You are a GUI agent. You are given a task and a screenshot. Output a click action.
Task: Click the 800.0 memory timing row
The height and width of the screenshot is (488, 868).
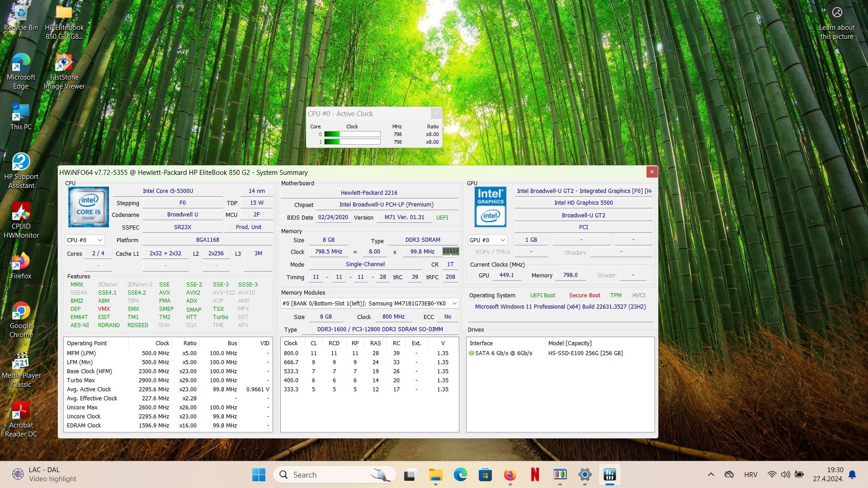pyautogui.click(x=369, y=353)
